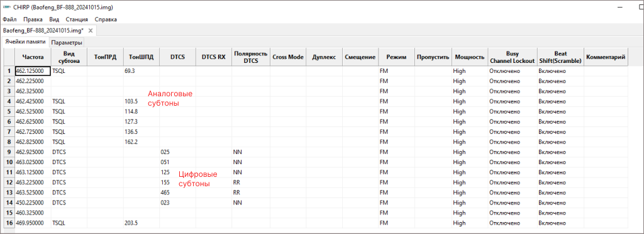Click the Мощность column header
Viewport: 644px width, 234px height.
[x=469, y=57]
